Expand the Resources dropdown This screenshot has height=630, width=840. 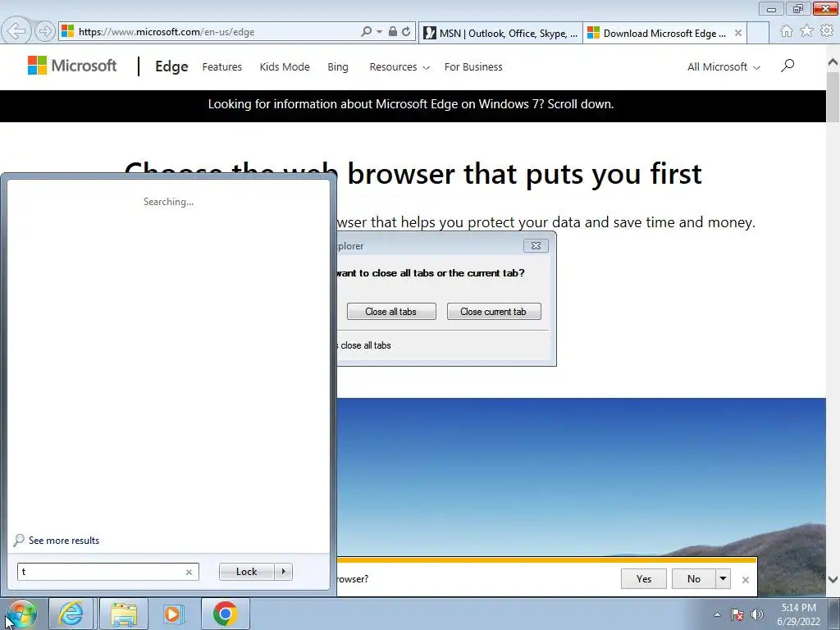coord(399,67)
